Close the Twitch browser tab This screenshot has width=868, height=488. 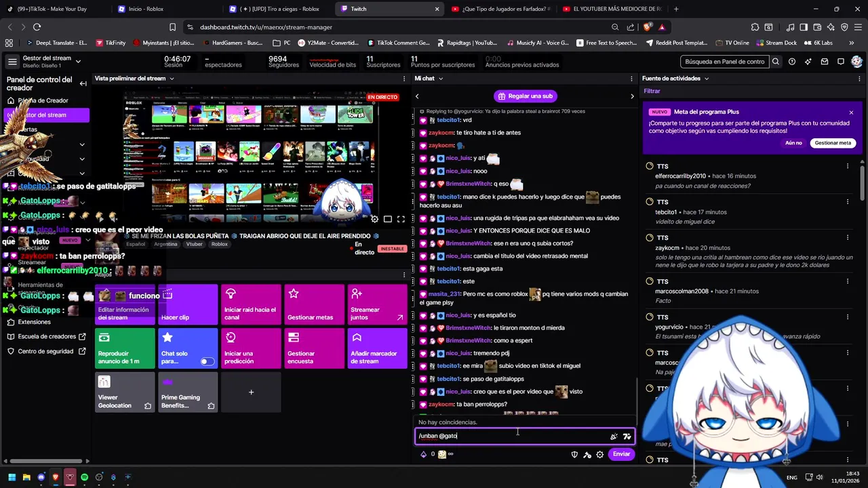[437, 9]
